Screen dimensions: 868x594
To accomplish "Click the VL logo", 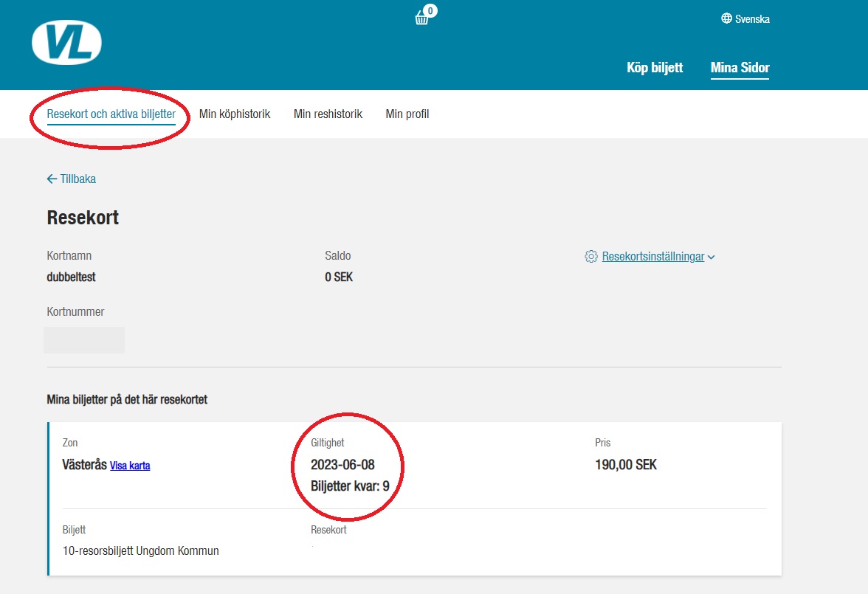I will pos(66,42).
